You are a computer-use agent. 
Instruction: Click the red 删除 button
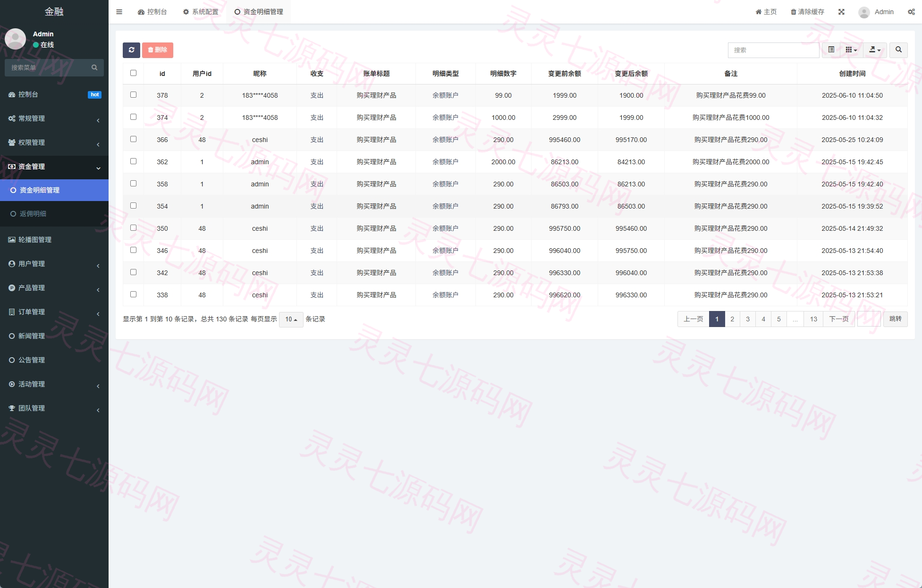tap(158, 50)
